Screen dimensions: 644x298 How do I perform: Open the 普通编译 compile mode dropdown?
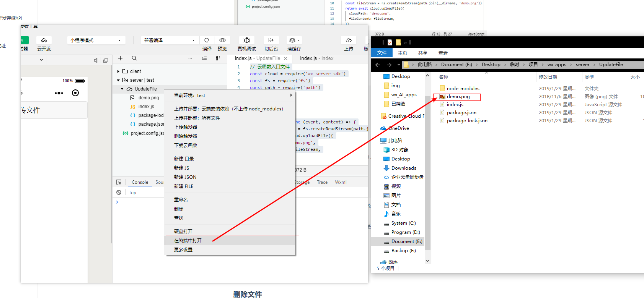170,40
